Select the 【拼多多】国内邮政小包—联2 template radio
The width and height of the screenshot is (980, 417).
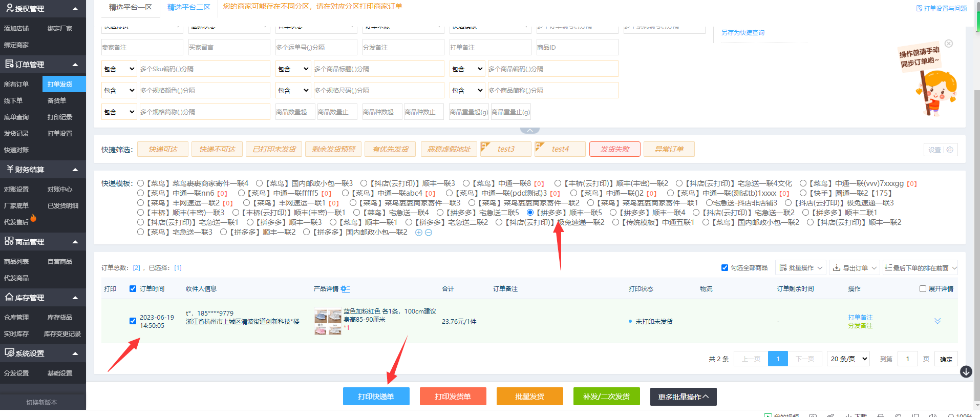306,233
